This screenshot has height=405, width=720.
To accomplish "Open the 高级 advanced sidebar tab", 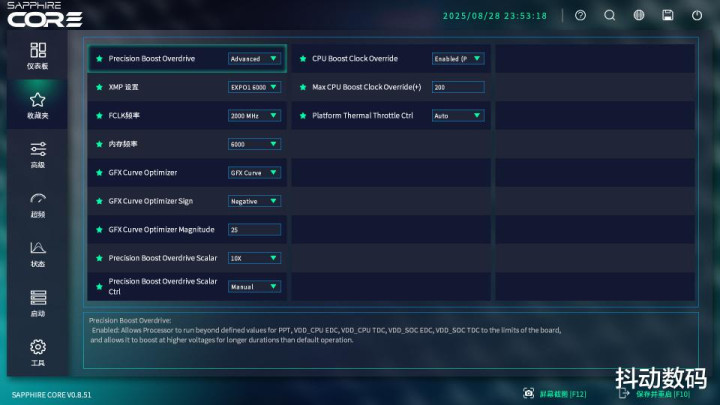I will click(38, 155).
